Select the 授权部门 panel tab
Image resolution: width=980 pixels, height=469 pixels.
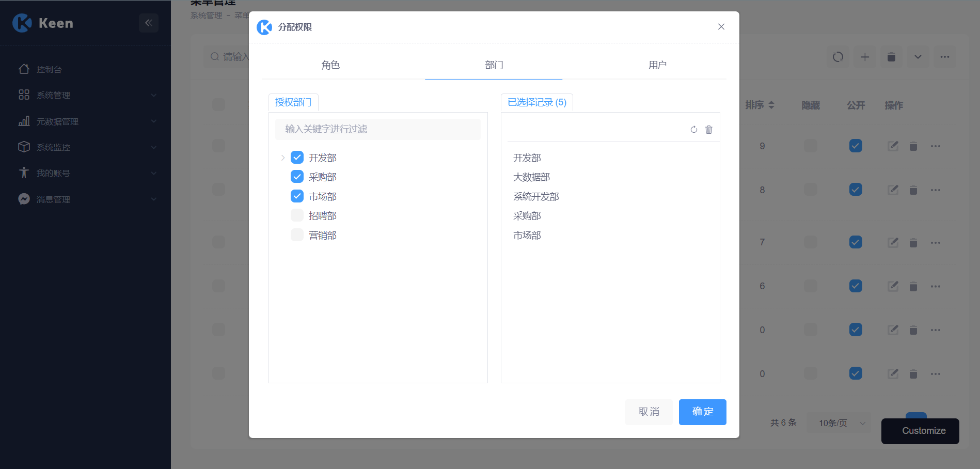[293, 102]
